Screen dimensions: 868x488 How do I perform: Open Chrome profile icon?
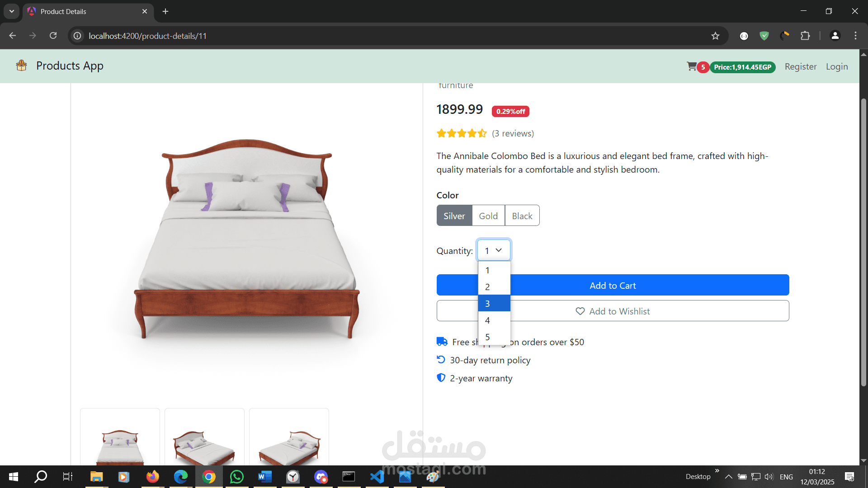coord(835,36)
